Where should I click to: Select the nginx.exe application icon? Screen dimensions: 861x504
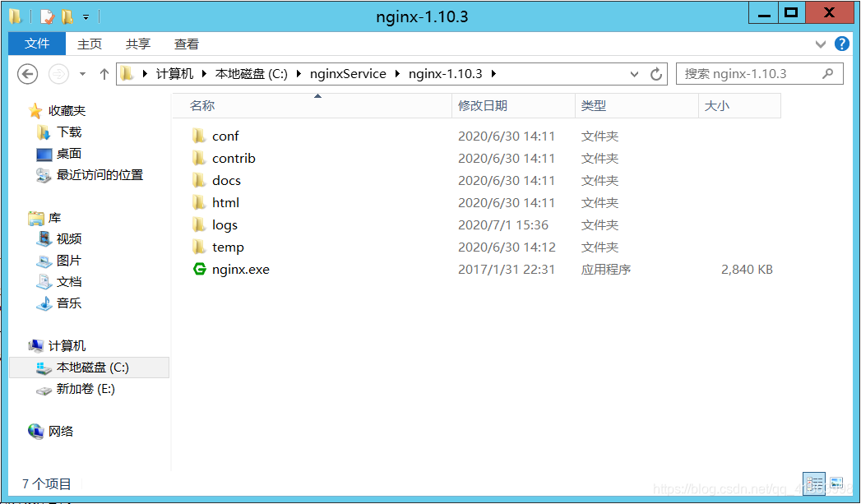[x=199, y=269]
